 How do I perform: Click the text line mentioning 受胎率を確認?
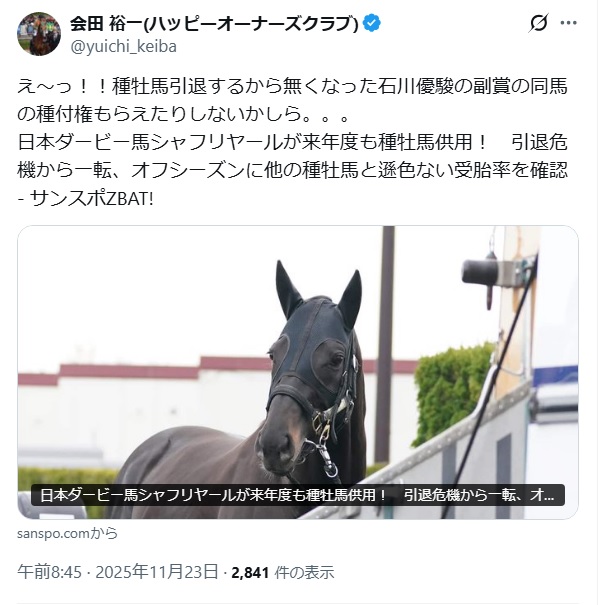(x=292, y=170)
